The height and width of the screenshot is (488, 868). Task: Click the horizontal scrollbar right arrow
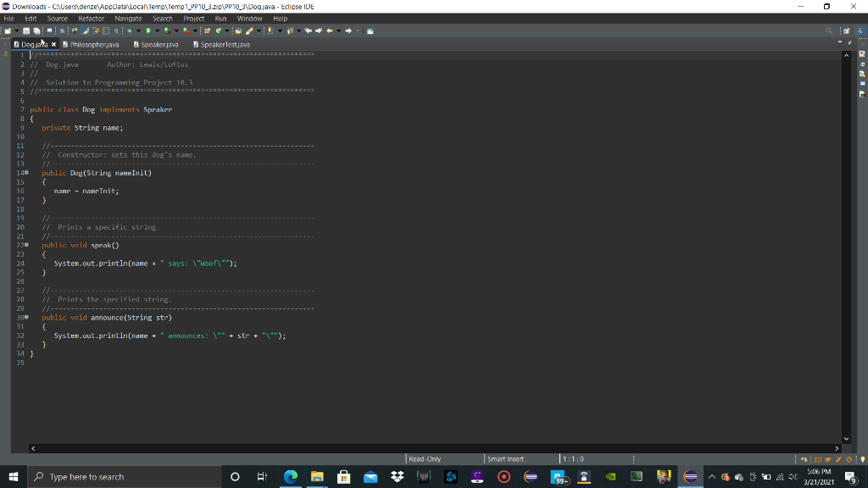click(x=837, y=448)
